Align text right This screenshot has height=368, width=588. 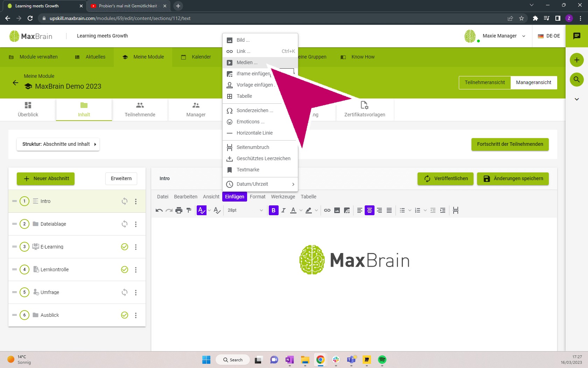(379, 210)
